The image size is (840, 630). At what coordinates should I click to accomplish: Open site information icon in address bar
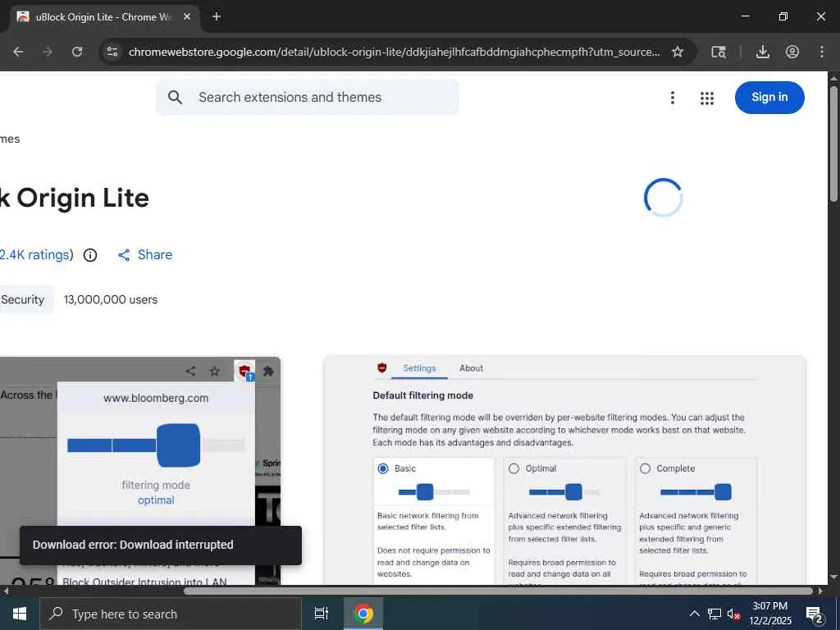112,52
